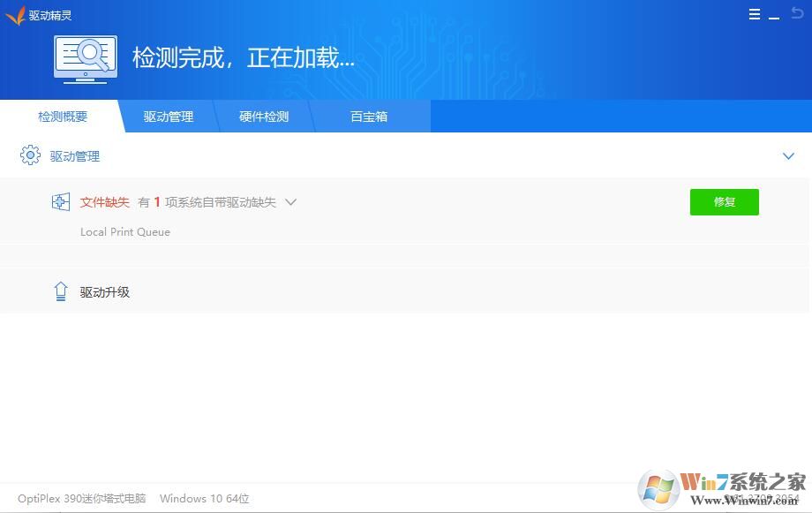The width and height of the screenshot is (812, 513).
Task: Click the 文件缺失 missing file icon
Action: click(x=60, y=202)
